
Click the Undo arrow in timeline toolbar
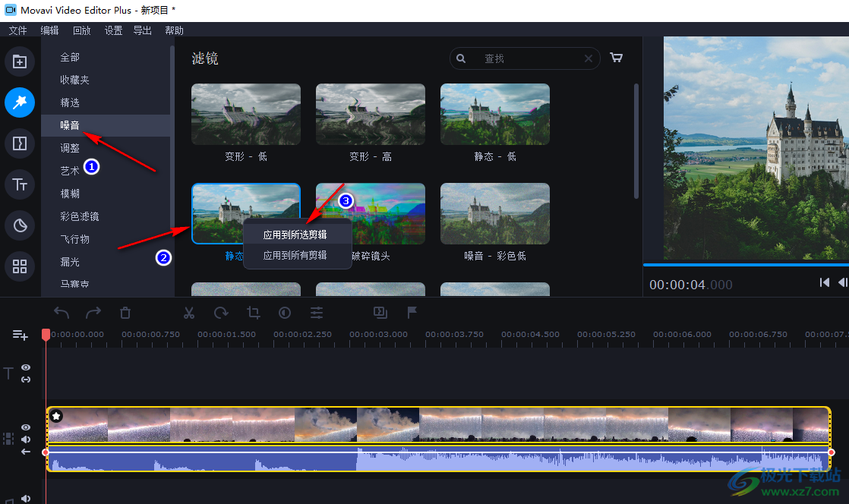tap(62, 313)
